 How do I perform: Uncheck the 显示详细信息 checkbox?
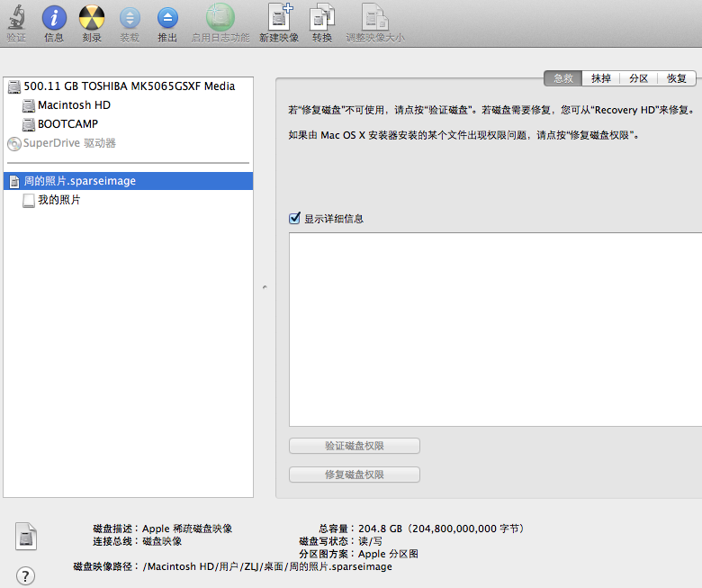pos(294,219)
